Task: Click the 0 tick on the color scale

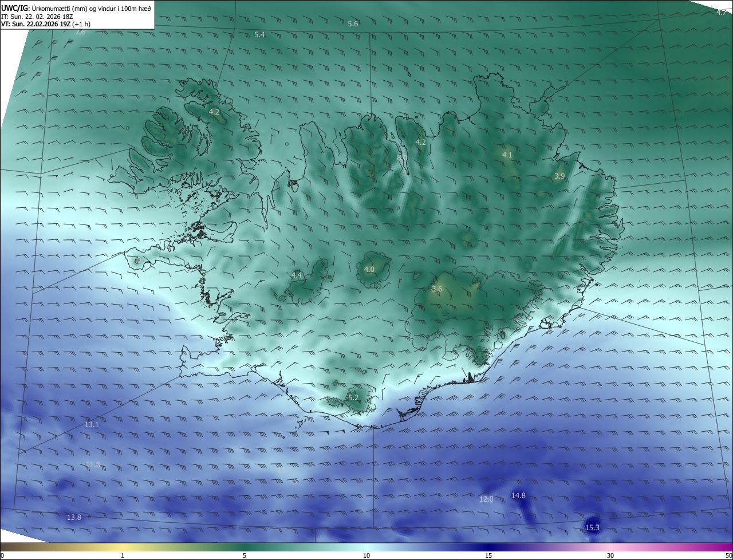Action: tap(2, 555)
